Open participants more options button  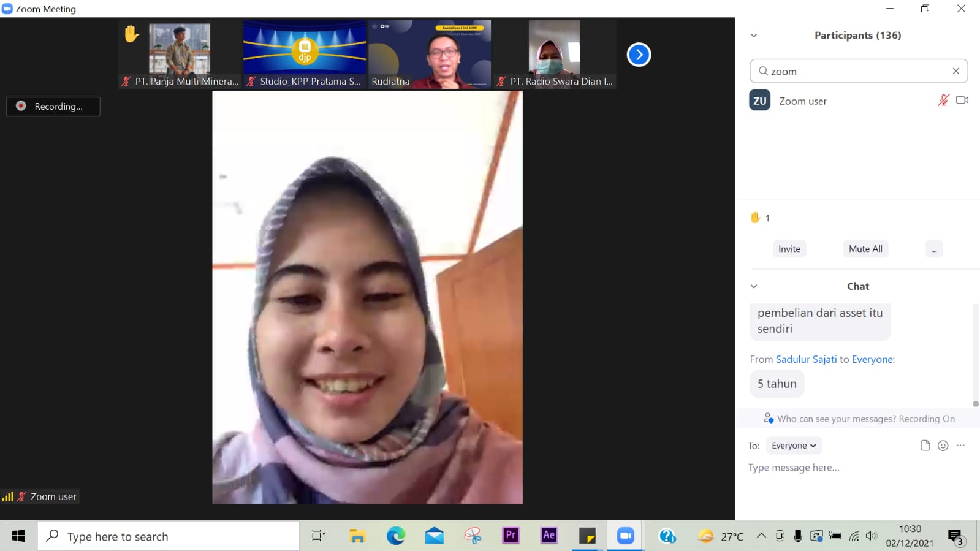934,249
